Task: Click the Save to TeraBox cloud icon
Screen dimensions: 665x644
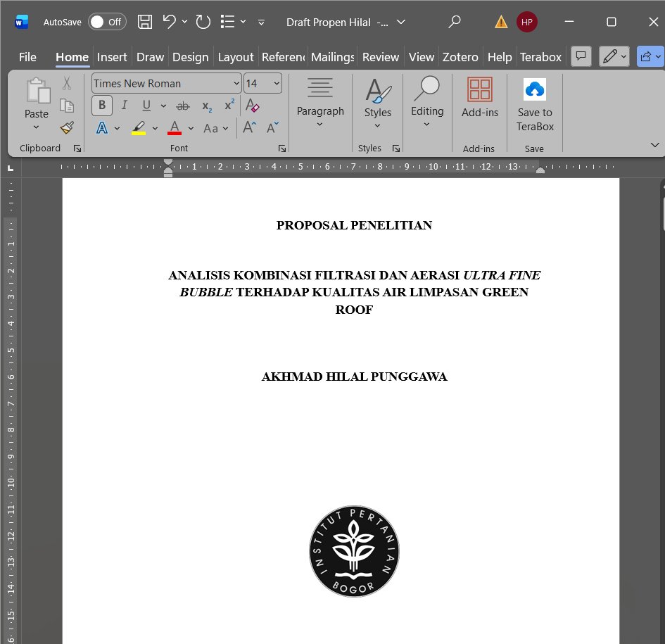Action: [534, 89]
